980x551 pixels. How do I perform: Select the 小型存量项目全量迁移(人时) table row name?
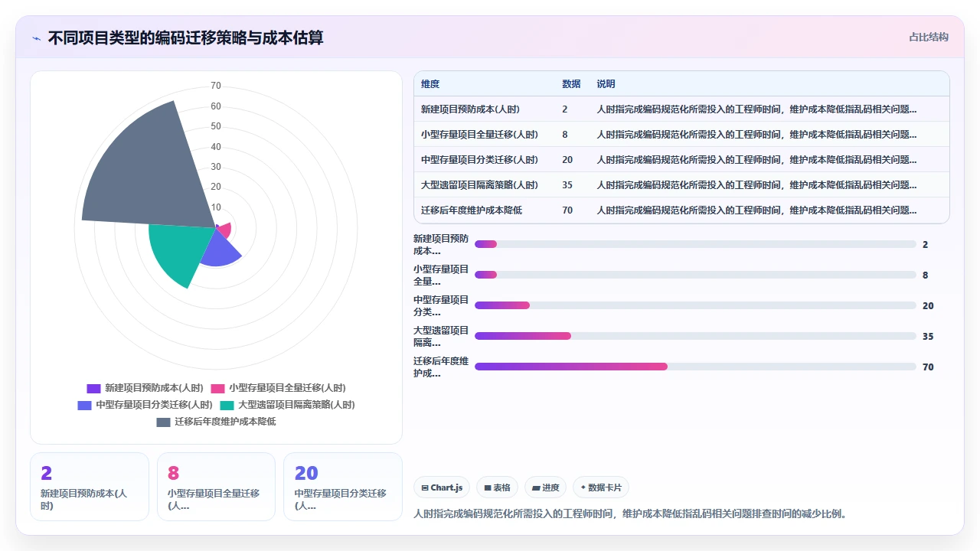479,135
